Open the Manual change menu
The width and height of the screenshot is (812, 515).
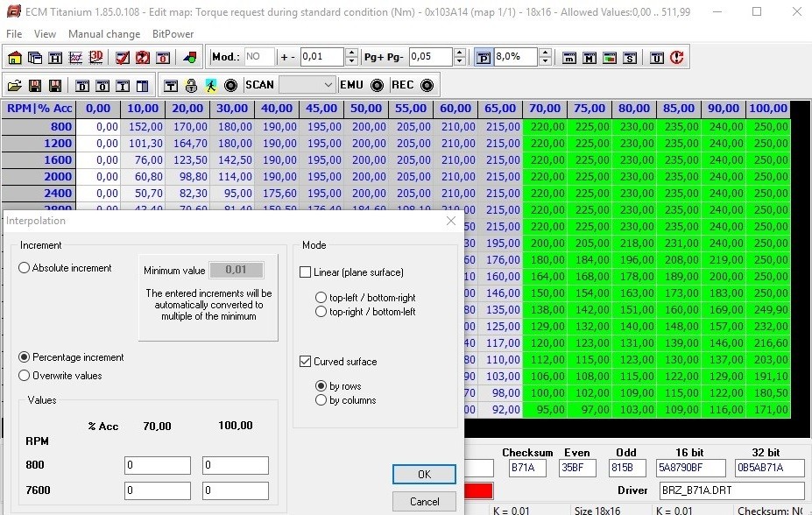point(103,34)
